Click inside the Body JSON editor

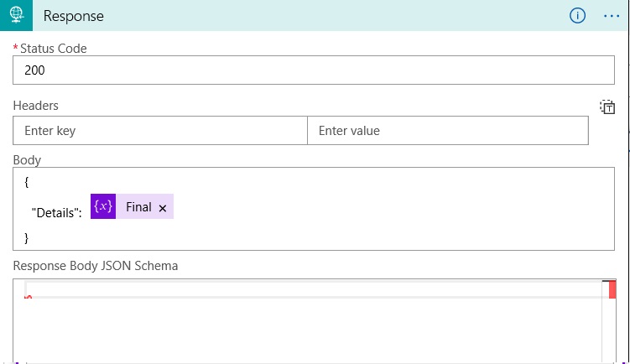tap(314, 209)
